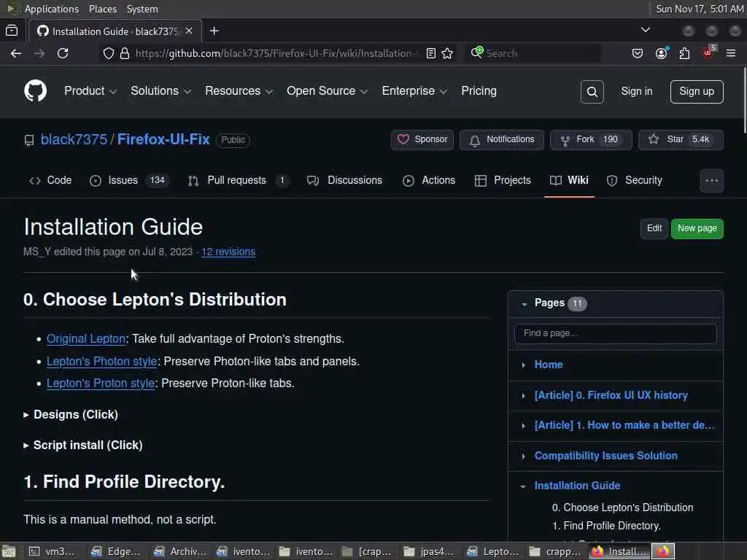Click the green New page button
The width and height of the screenshot is (747, 560).
(697, 228)
